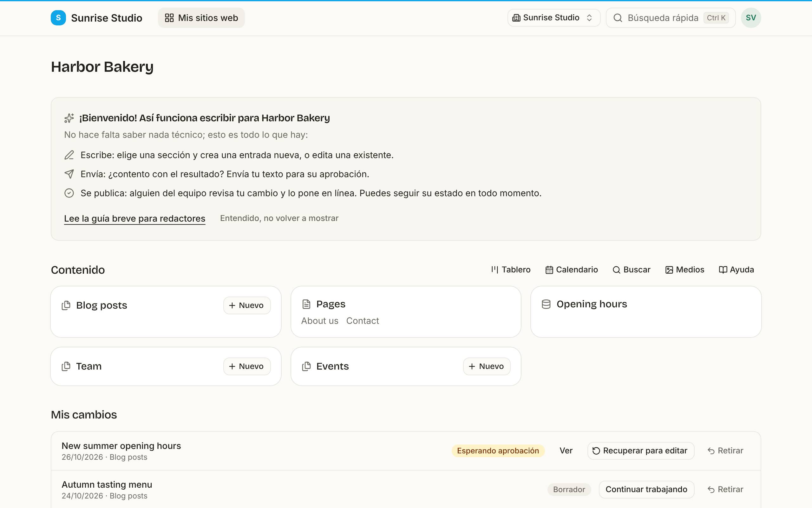The image size is (812, 508).
Task: Click the Events collection icon
Action: [306, 366]
